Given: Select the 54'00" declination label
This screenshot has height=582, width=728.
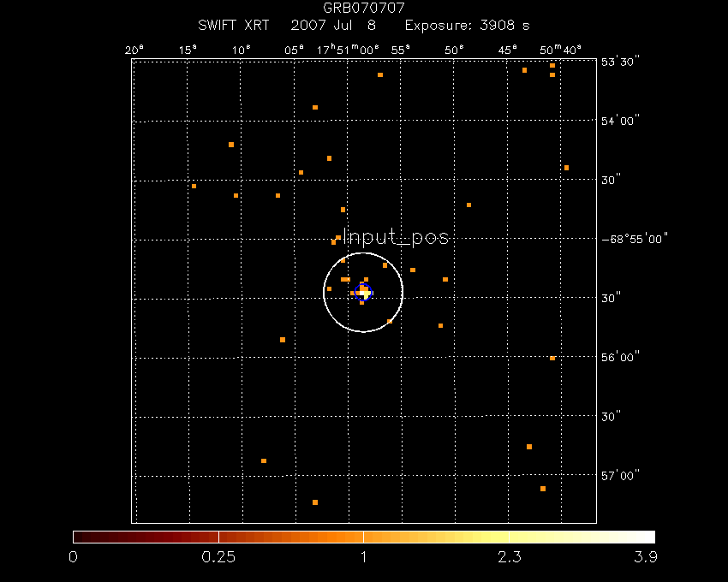Looking at the screenshot, I should tap(620, 122).
